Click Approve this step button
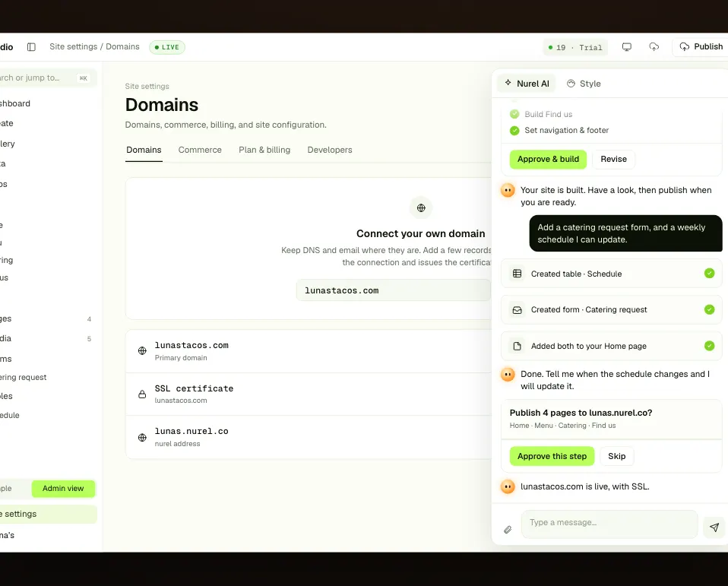 pyautogui.click(x=552, y=457)
